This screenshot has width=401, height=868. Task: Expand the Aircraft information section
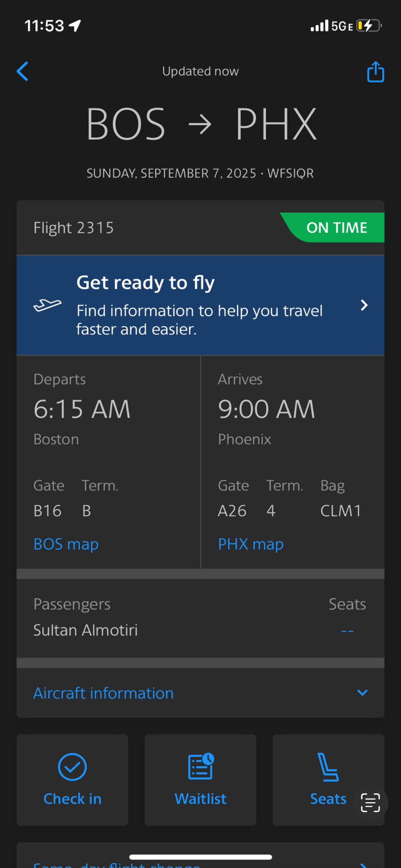point(362,693)
